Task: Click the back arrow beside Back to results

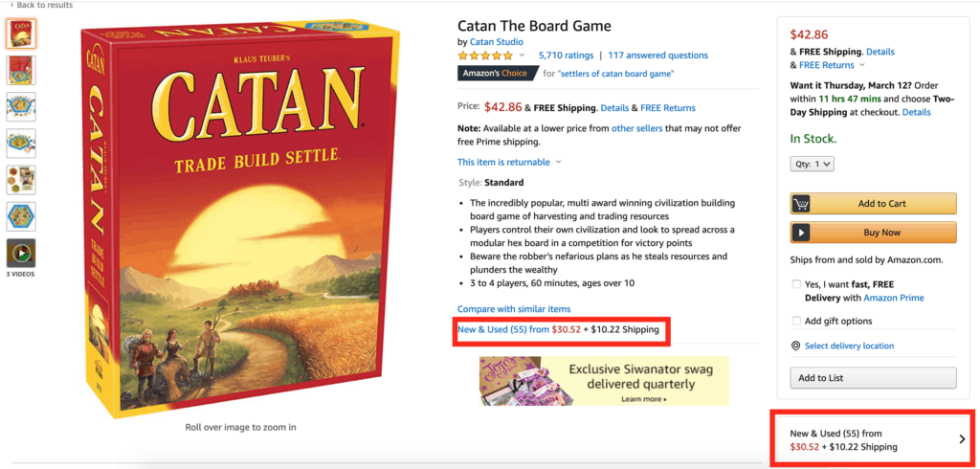Action: 10,5
